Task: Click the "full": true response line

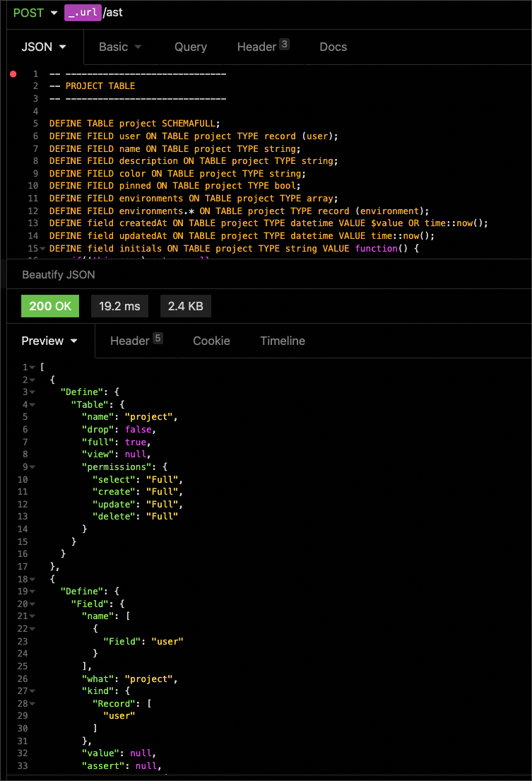Action: tap(116, 442)
